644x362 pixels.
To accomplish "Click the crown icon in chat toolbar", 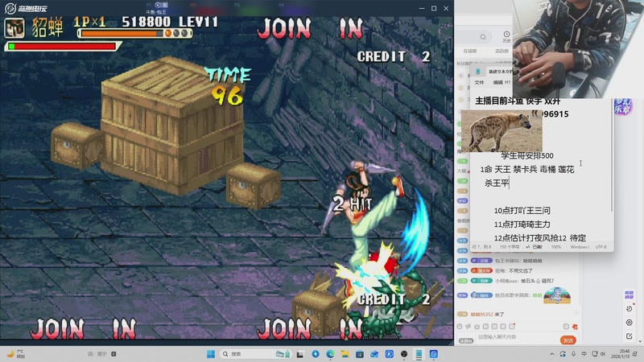I will coord(477,327).
